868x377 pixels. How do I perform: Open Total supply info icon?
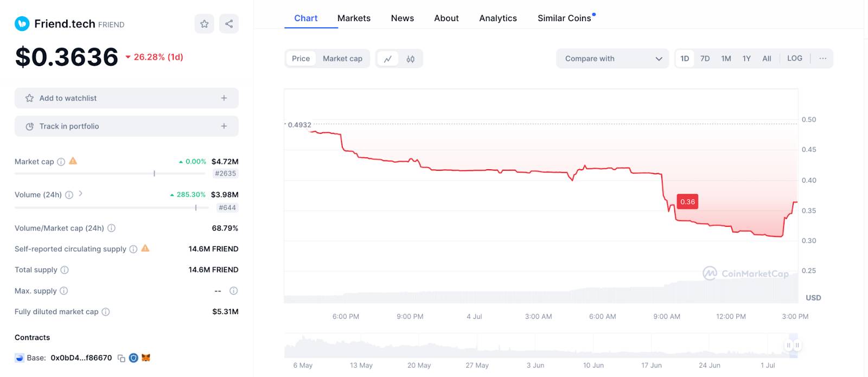tap(65, 270)
